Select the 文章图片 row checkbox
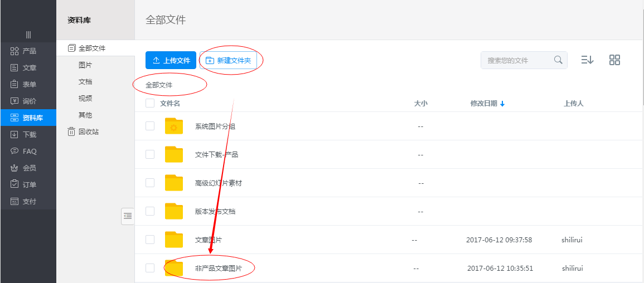 150,240
